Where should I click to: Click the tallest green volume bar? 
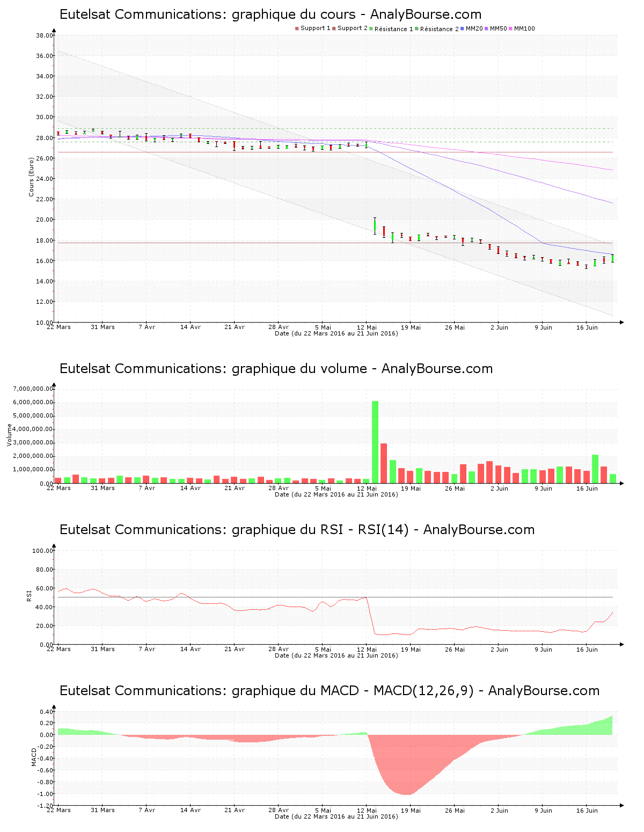(375, 442)
